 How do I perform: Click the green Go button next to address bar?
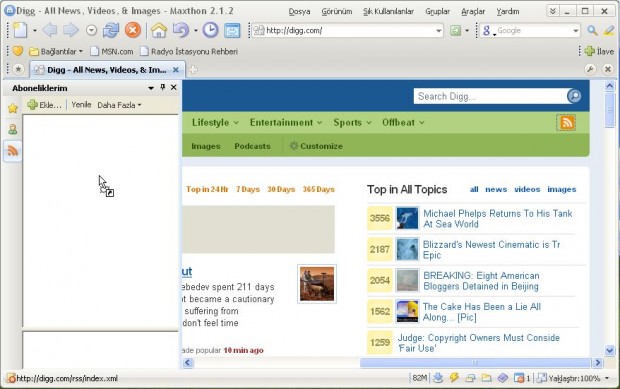(x=456, y=30)
